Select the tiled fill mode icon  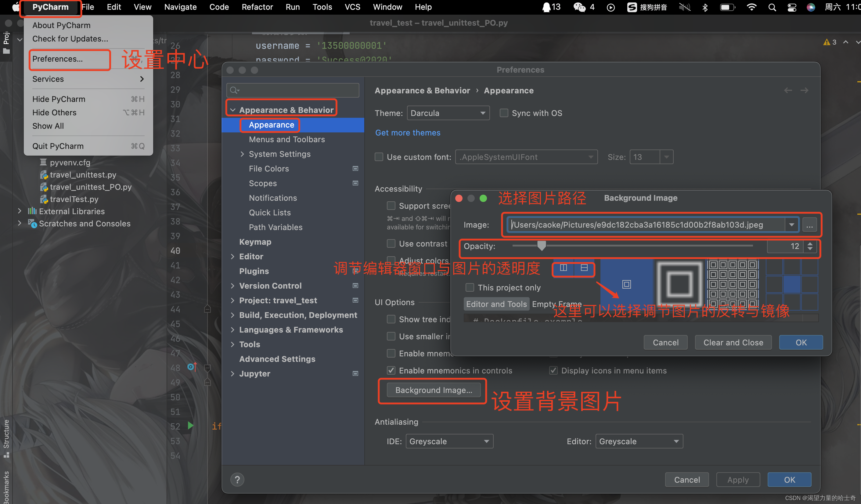[x=732, y=284]
